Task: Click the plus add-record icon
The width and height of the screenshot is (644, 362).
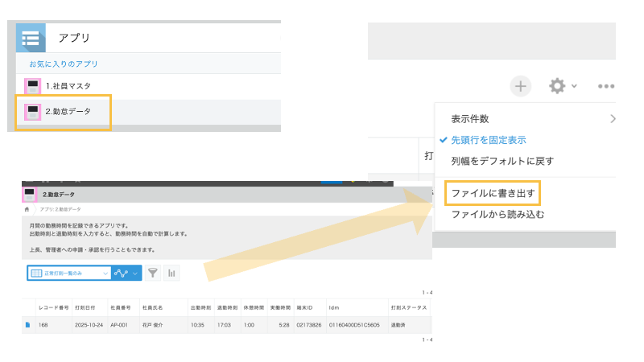Action: point(522,86)
